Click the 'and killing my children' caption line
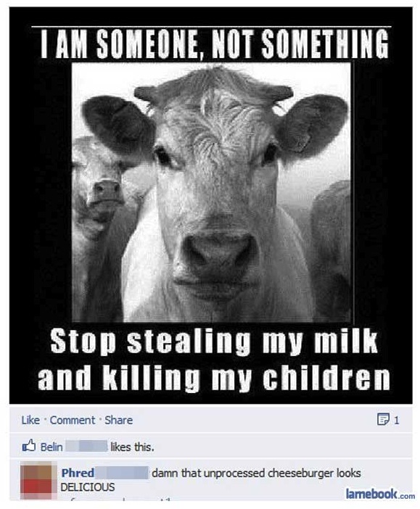 coord(214,377)
